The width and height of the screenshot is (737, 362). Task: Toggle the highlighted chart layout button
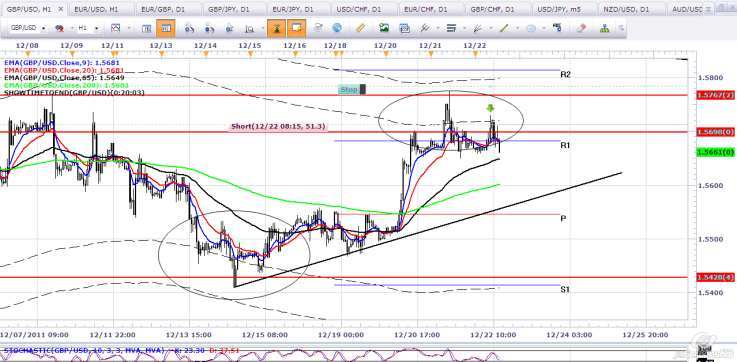[166, 28]
